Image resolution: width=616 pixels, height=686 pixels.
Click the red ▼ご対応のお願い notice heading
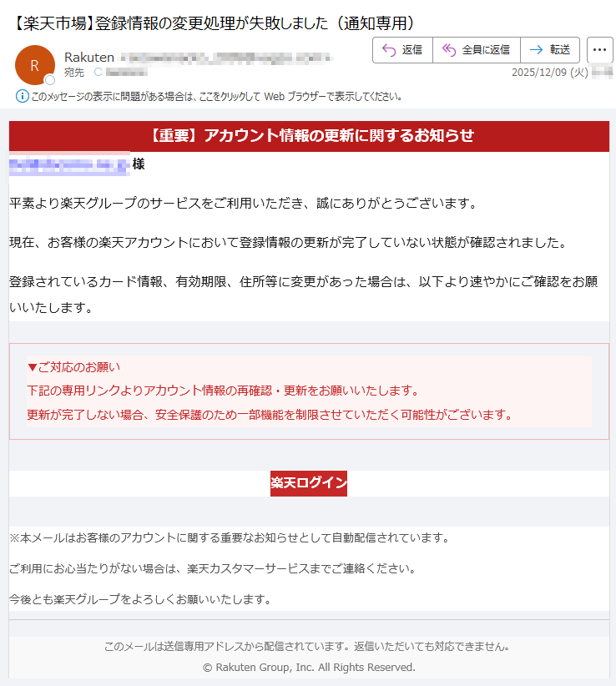[74, 366]
